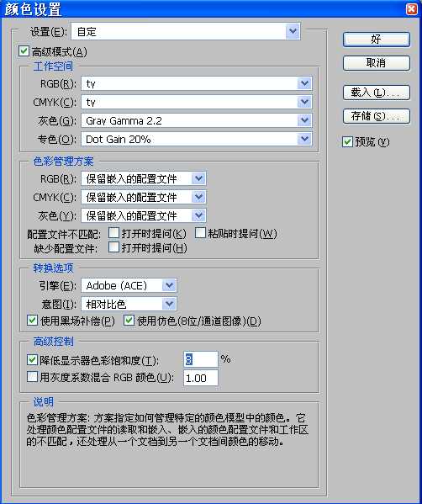Toggle 使用黑场补偿(P) checkbox
Screen dimensions: 422x504
click(x=32, y=321)
